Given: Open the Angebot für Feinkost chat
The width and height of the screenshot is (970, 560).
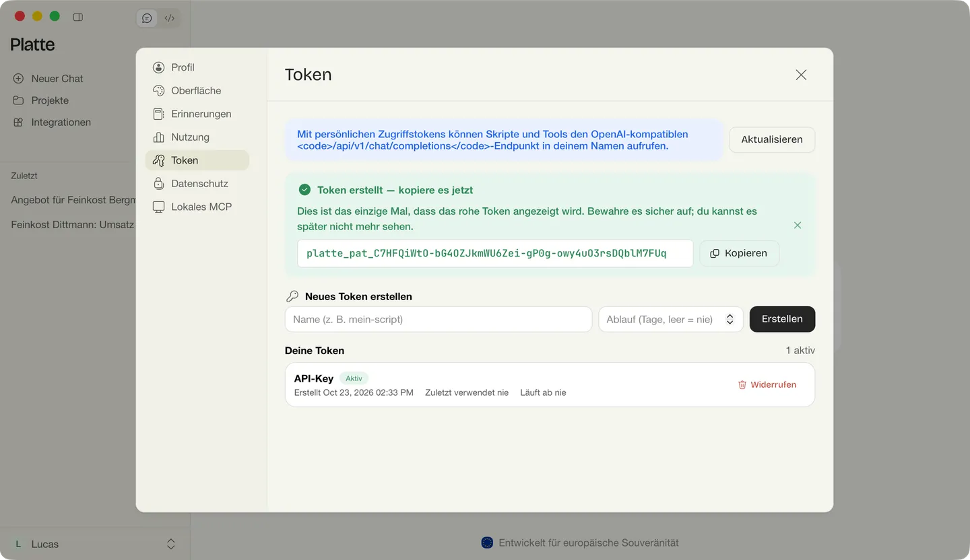Looking at the screenshot, I should (x=73, y=201).
